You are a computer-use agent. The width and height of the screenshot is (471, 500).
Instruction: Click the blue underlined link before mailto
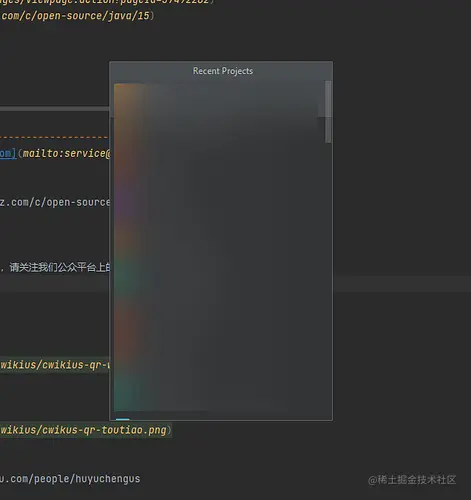[8, 153]
